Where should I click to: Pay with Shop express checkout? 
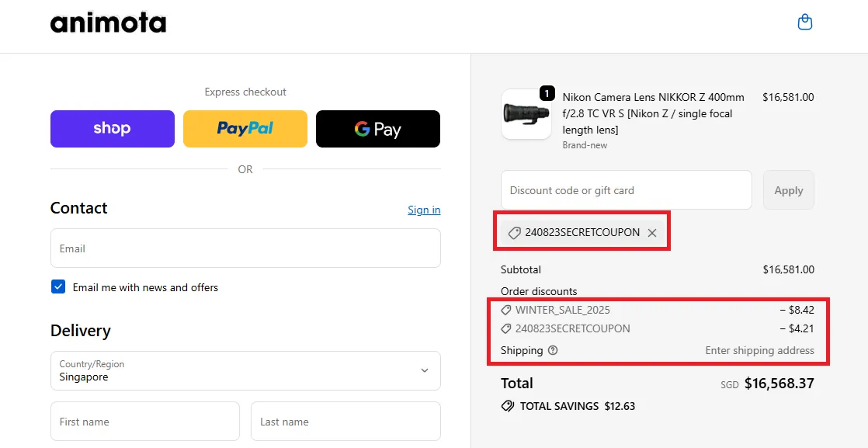click(113, 129)
